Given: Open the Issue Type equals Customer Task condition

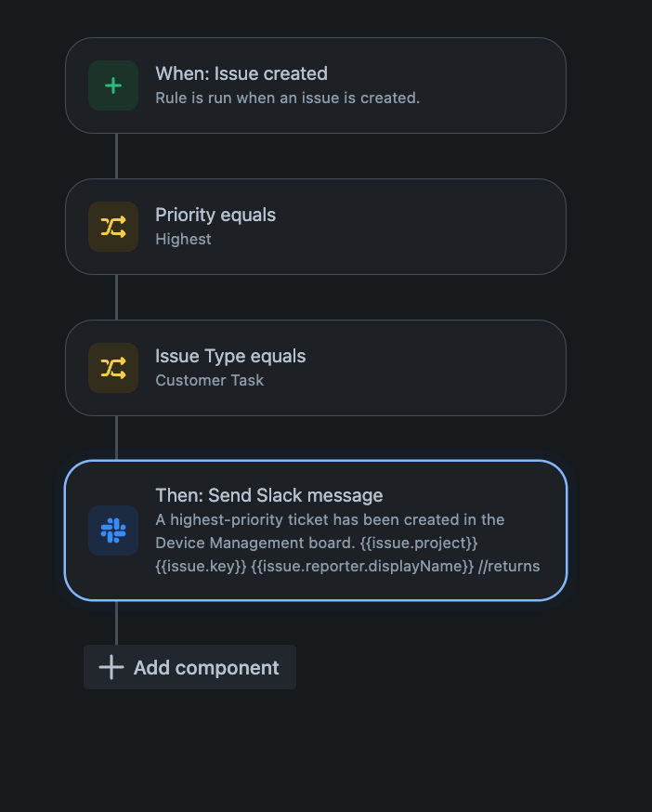Looking at the screenshot, I should (x=316, y=367).
